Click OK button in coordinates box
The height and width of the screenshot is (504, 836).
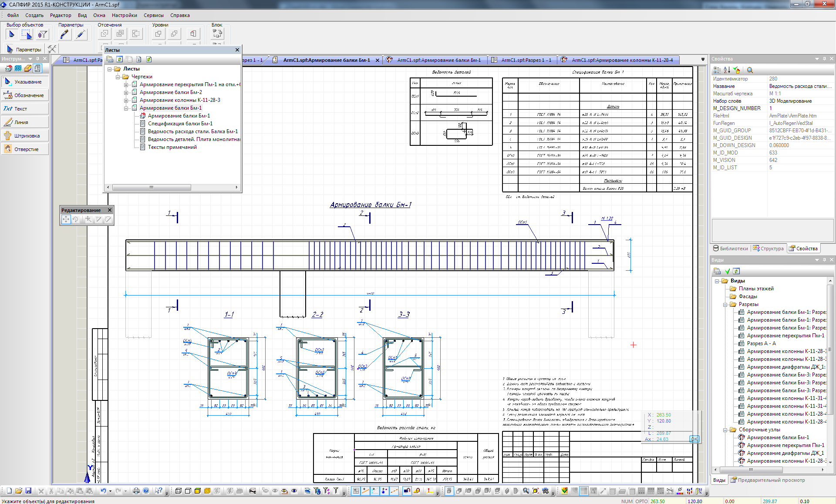point(694,439)
